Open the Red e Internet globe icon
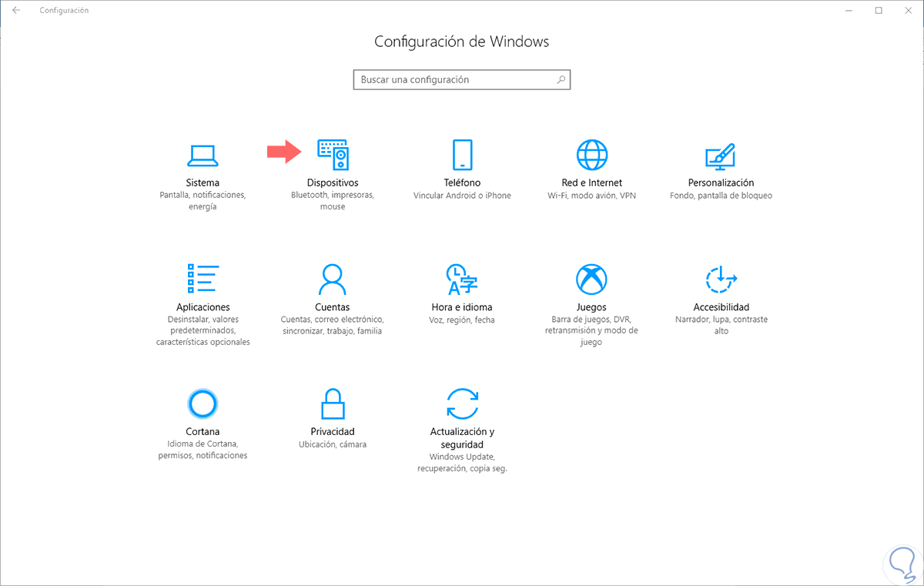This screenshot has width=924, height=586. [x=592, y=155]
